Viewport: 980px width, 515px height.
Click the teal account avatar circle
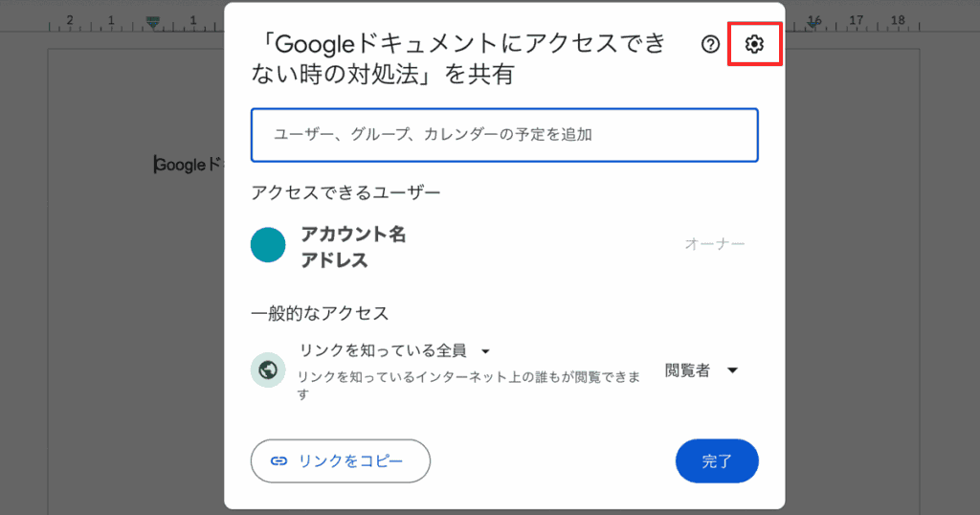(x=268, y=245)
